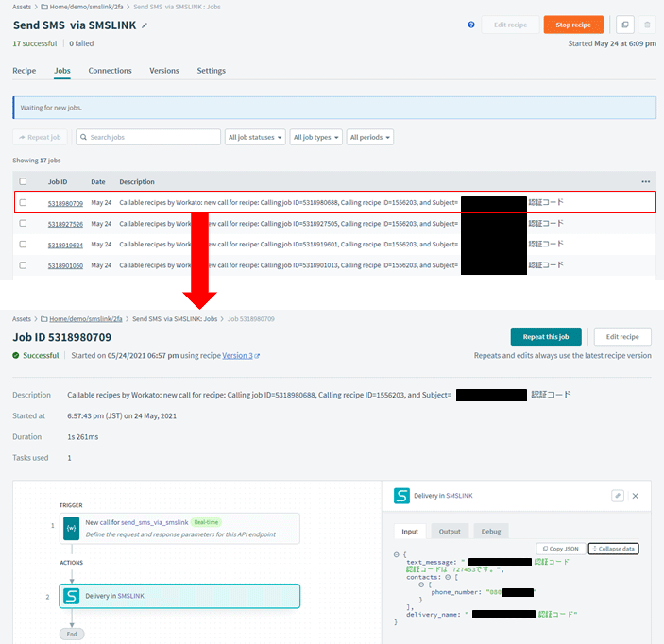Select the Delivery in SMSLINK step card
664x644 pixels.
(179, 596)
